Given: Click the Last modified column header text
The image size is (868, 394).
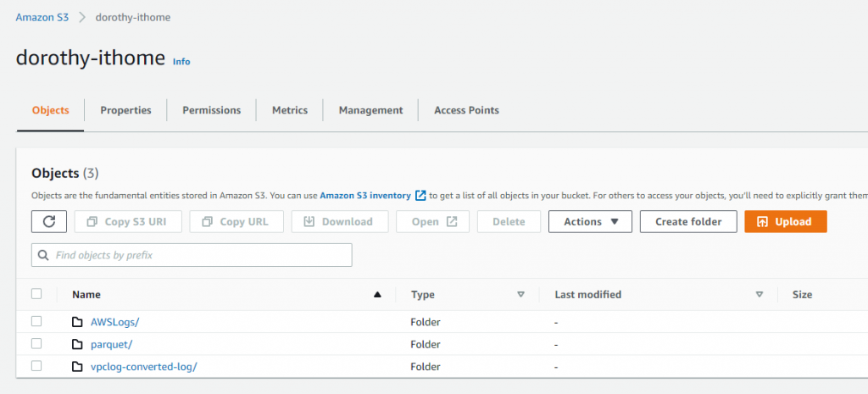Looking at the screenshot, I should coord(588,294).
